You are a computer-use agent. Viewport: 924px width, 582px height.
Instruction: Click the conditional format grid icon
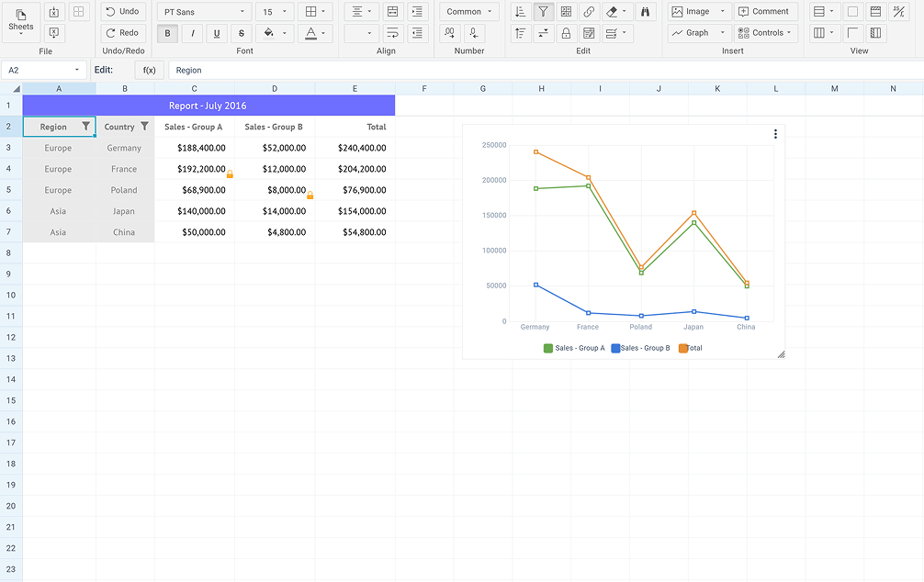566,12
